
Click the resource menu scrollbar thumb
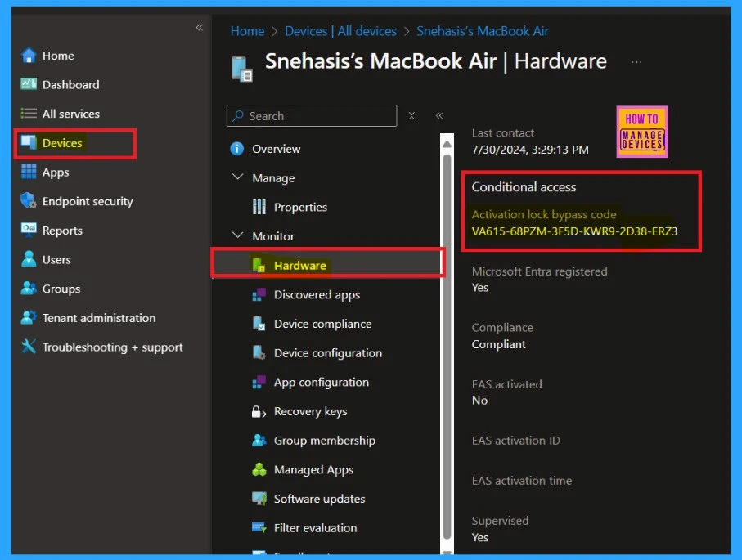(447, 346)
